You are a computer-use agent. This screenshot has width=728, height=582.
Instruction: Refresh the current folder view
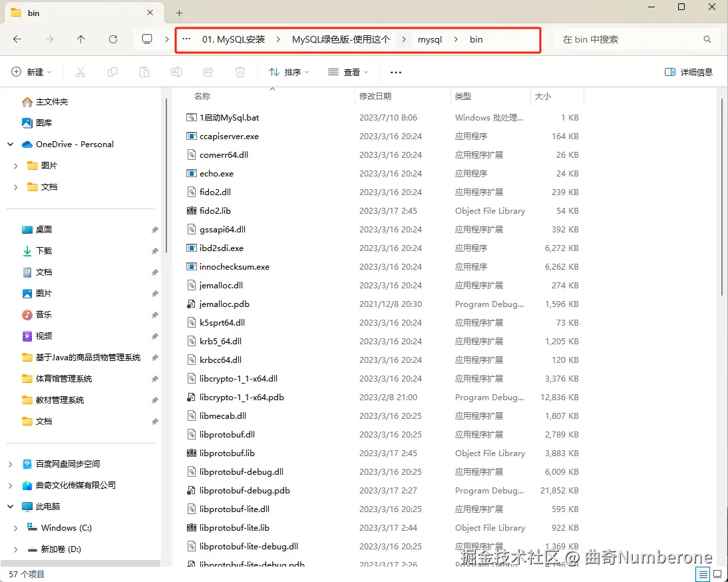tap(113, 39)
